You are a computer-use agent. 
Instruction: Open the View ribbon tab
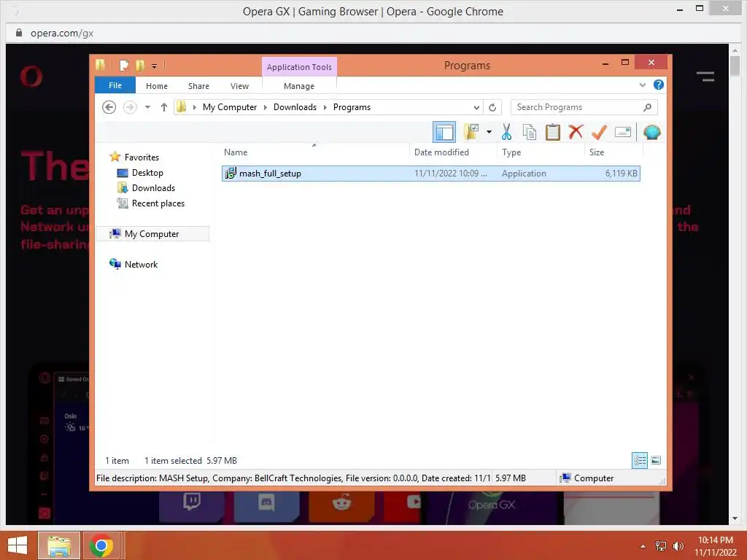[239, 86]
